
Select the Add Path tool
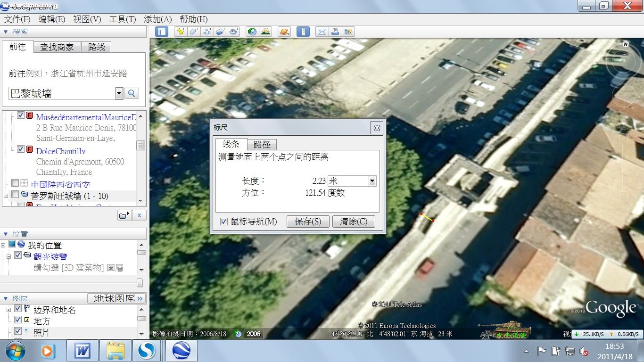tap(207, 32)
